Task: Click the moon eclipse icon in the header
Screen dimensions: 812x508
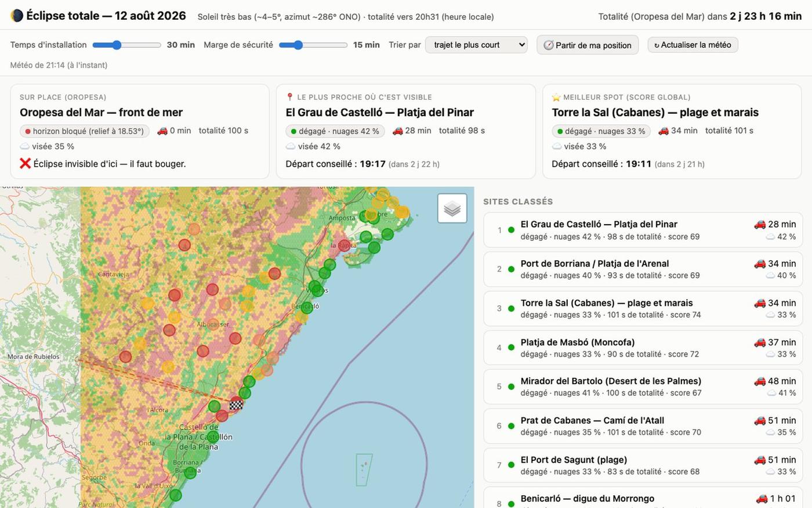Action: point(17,16)
